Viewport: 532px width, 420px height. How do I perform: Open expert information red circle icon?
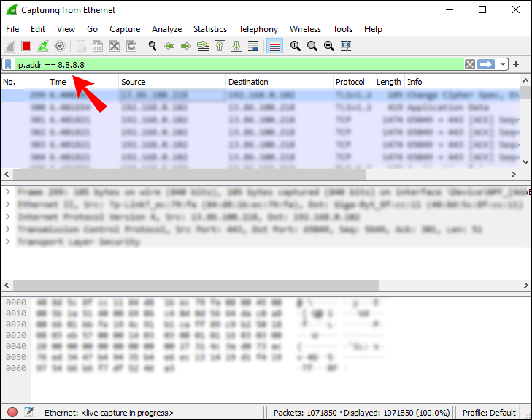pos(12,412)
